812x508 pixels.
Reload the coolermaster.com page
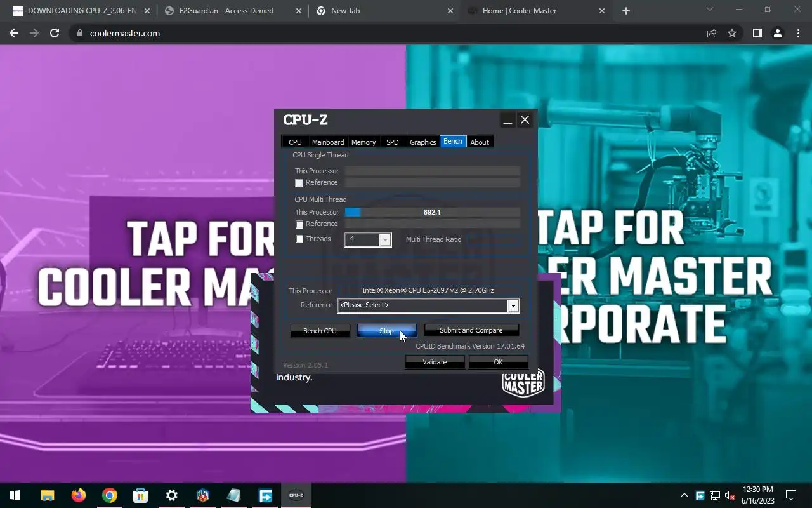[x=55, y=33]
